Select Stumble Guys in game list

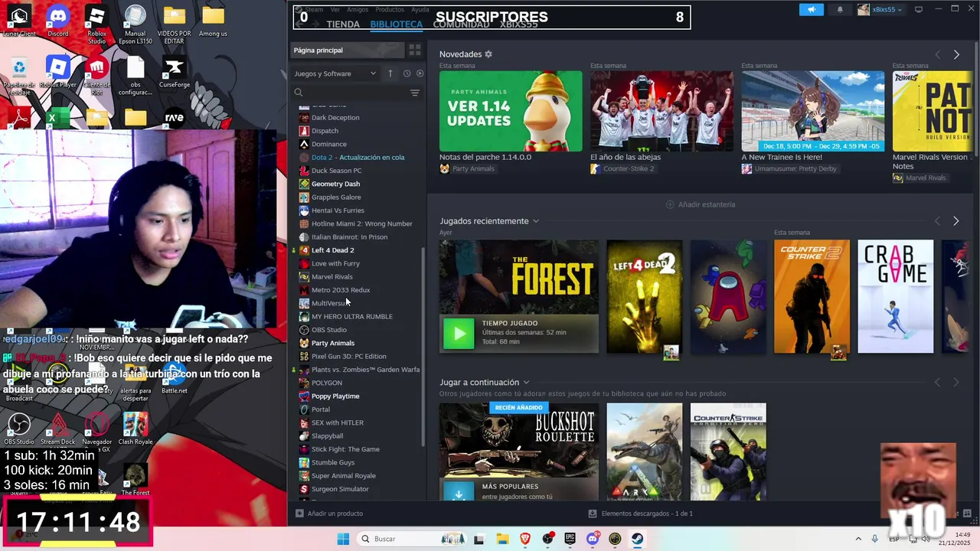pyautogui.click(x=333, y=462)
